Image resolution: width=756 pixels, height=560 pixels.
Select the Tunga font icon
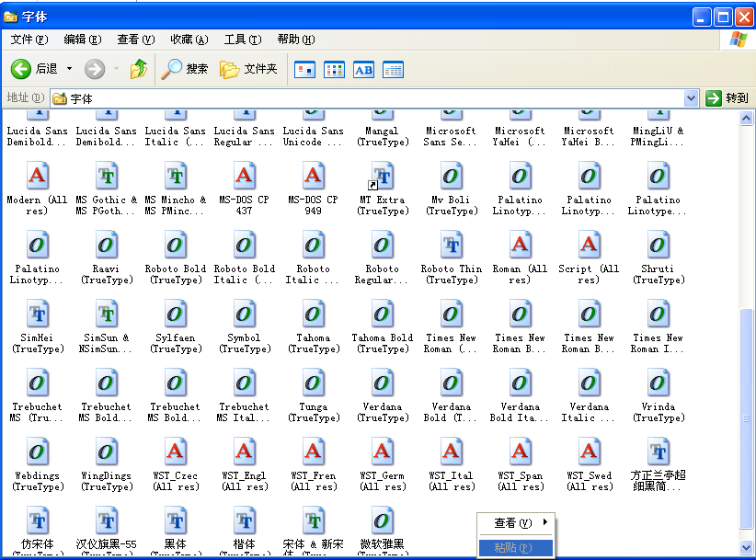pyautogui.click(x=313, y=383)
